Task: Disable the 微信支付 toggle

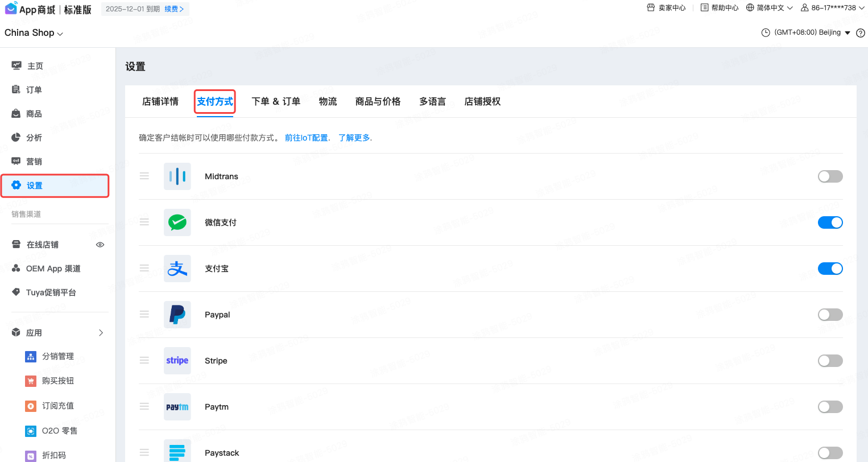Action: pyautogui.click(x=830, y=222)
